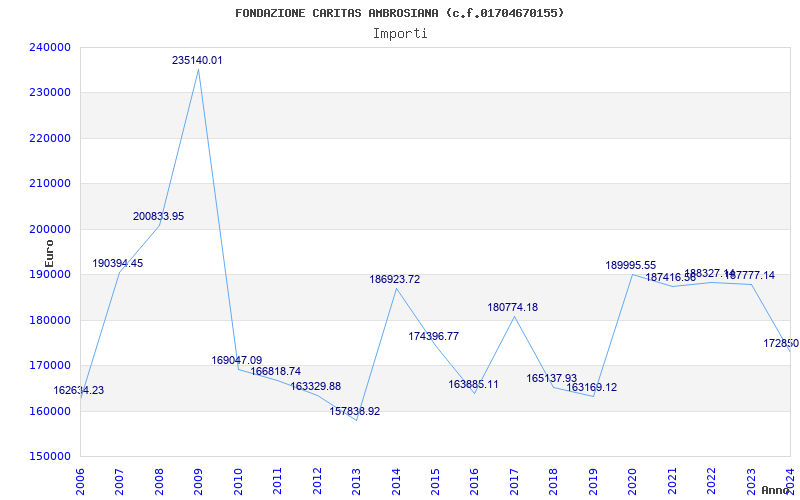Click the 2015 x-axis year label

click(x=435, y=481)
